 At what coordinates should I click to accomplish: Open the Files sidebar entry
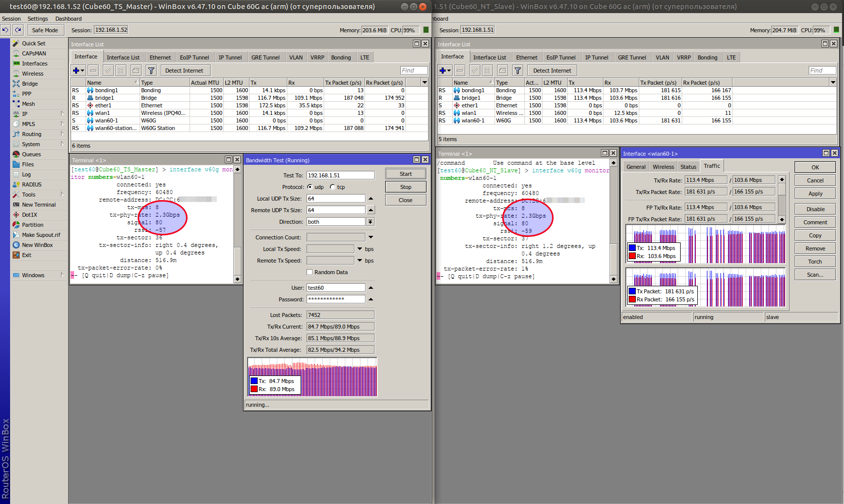point(28,164)
